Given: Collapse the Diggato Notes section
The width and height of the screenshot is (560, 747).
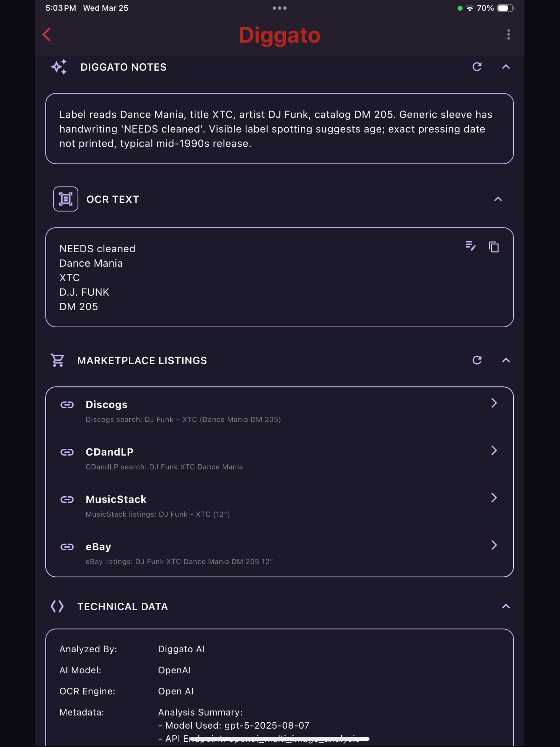Looking at the screenshot, I should point(506,67).
